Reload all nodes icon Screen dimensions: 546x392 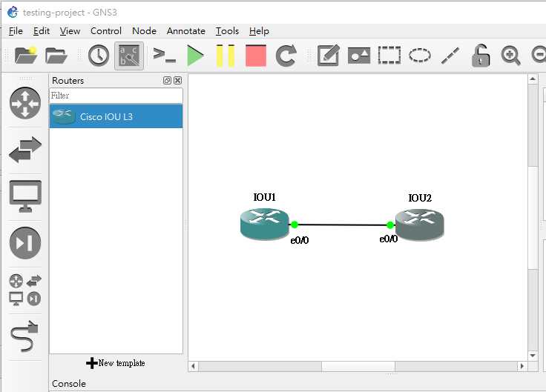(286, 56)
